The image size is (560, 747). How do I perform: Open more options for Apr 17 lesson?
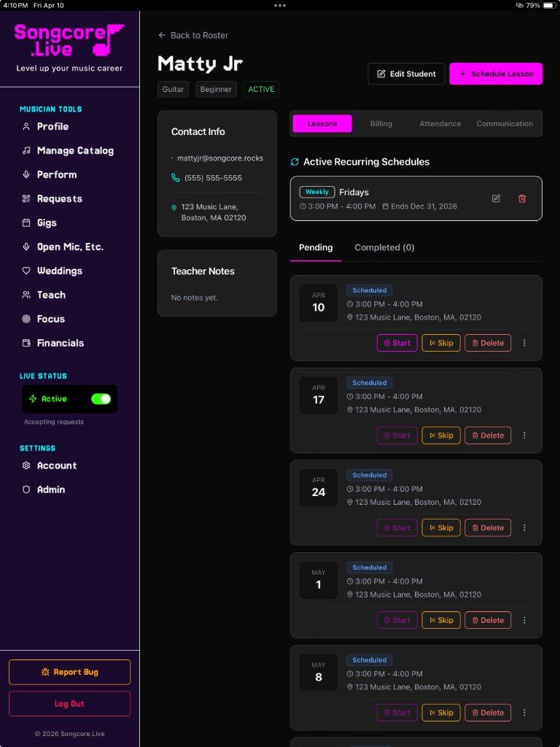[x=524, y=436]
